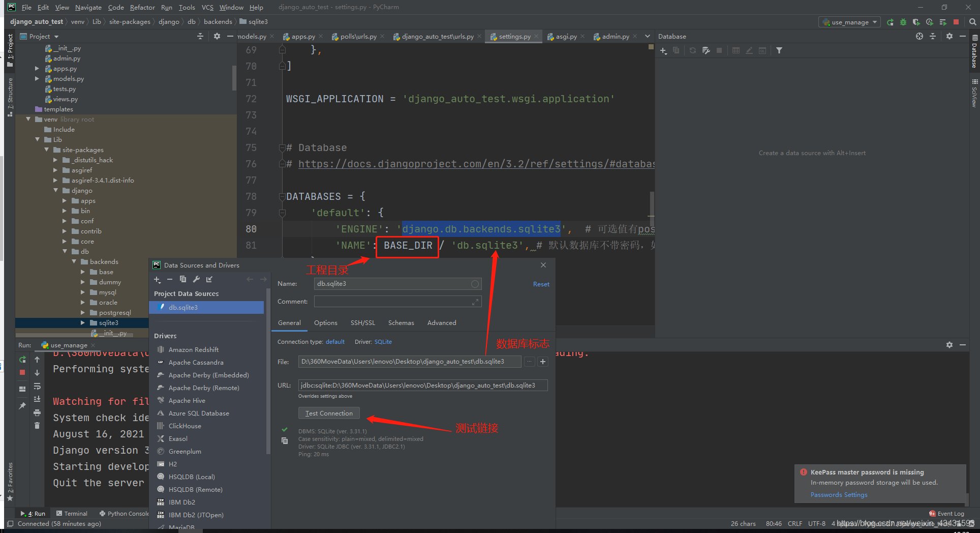Change the default connection type link

(335, 342)
